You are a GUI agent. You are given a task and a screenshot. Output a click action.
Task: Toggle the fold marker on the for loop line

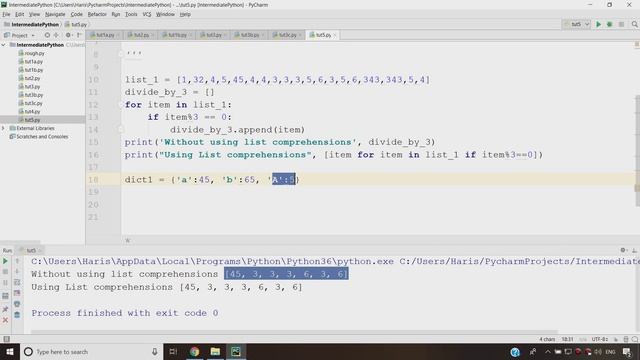[x=121, y=105]
